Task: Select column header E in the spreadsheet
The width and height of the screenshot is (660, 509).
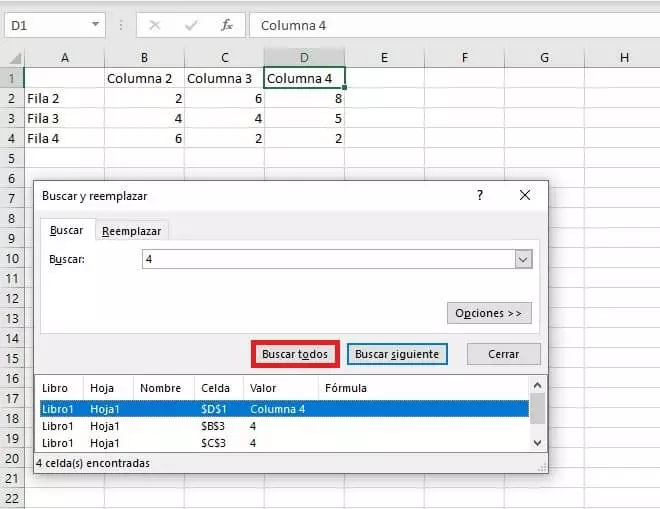Action: coord(384,58)
